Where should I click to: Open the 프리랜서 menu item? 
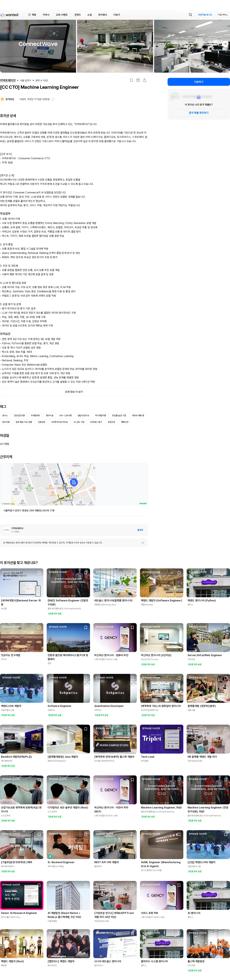click(103, 15)
